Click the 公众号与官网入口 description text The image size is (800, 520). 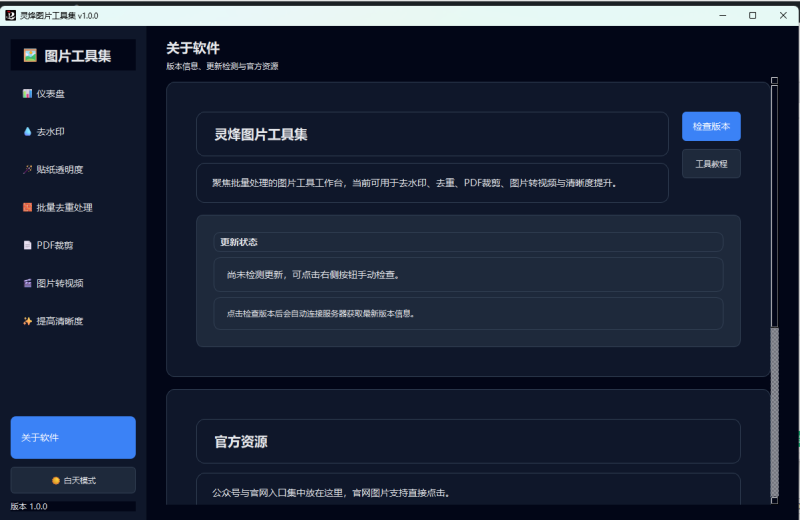click(332, 493)
